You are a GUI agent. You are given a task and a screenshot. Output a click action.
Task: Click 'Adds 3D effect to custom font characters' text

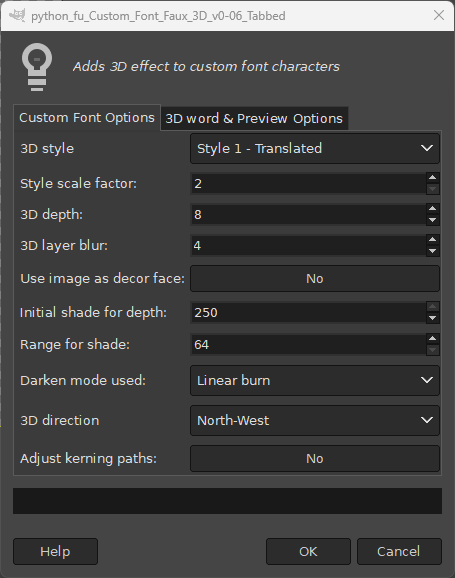coord(206,67)
